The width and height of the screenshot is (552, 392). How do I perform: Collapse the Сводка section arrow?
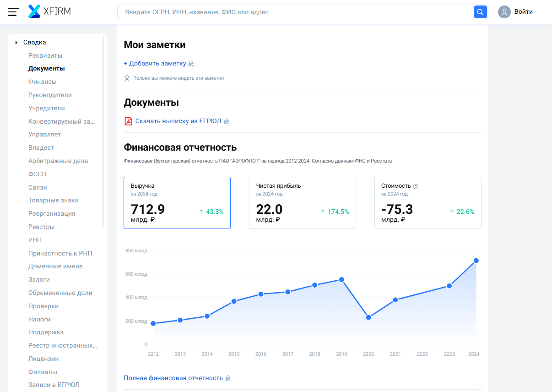16,43
